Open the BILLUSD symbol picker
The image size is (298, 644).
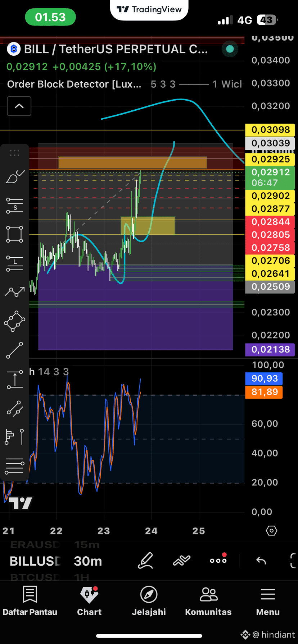click(35, 561)
